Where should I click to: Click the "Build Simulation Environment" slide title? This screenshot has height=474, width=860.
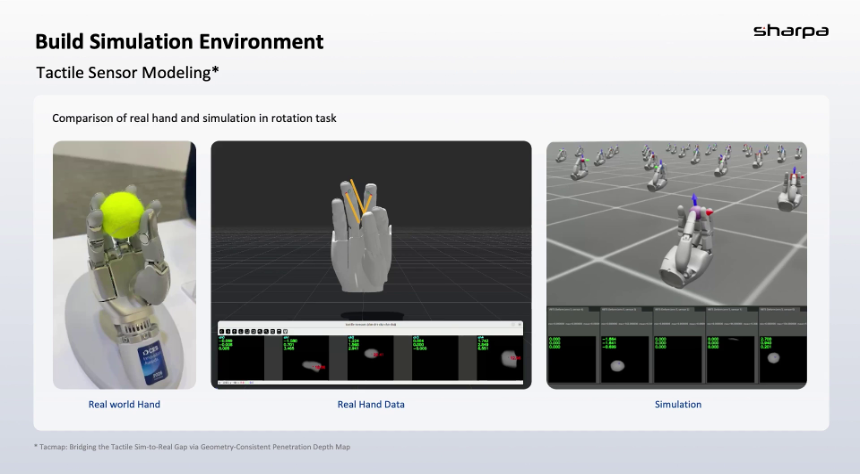coord(179,42)
